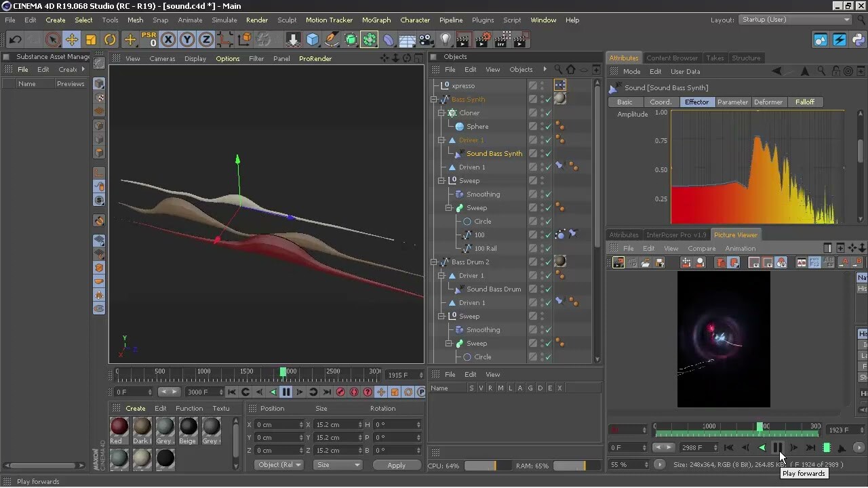Switch to the Picture Viewer tab

pyautogui.click(x=736, y=235)
